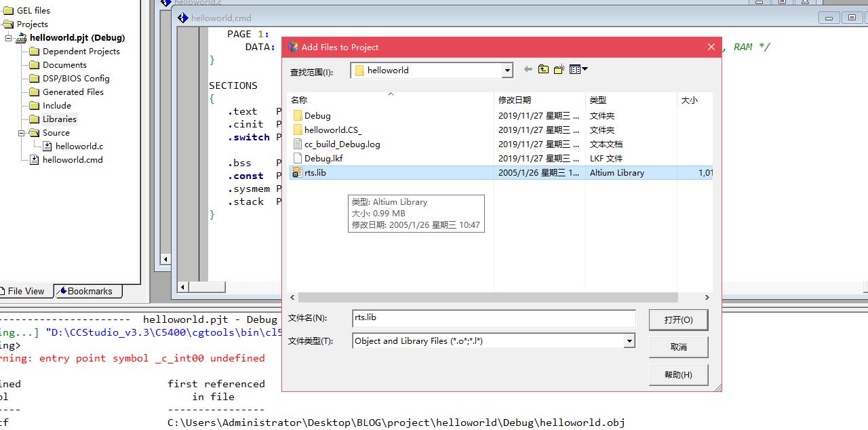
Task: Select the rts.lib library file icon
Action: (297, 172)
